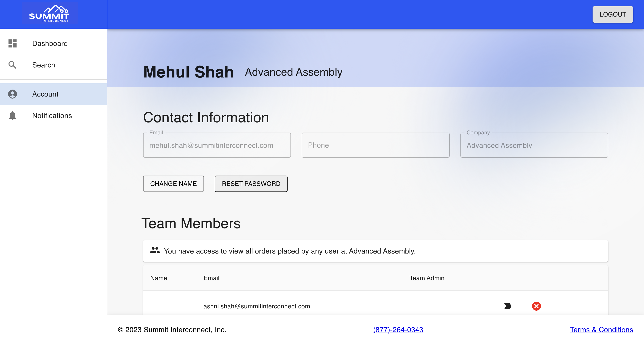Open the Search menu item
The height and width of the screenshot is (344, 644).
coord(53,65)
